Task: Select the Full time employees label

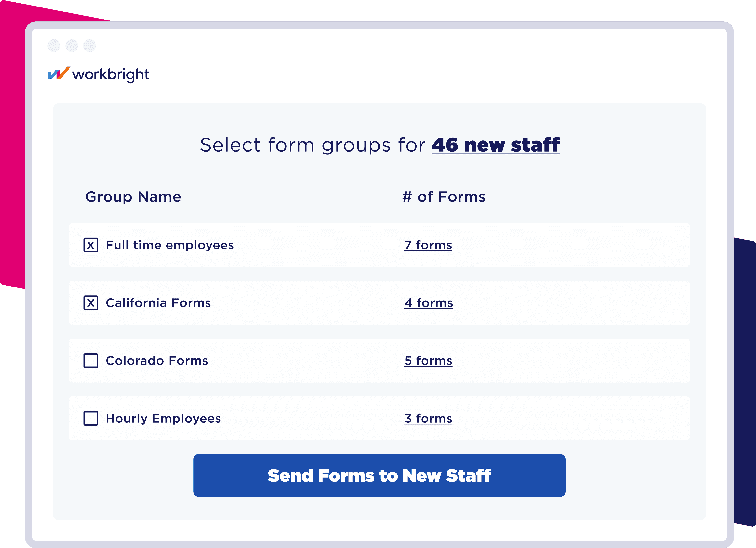Action: tap(170, 245)
